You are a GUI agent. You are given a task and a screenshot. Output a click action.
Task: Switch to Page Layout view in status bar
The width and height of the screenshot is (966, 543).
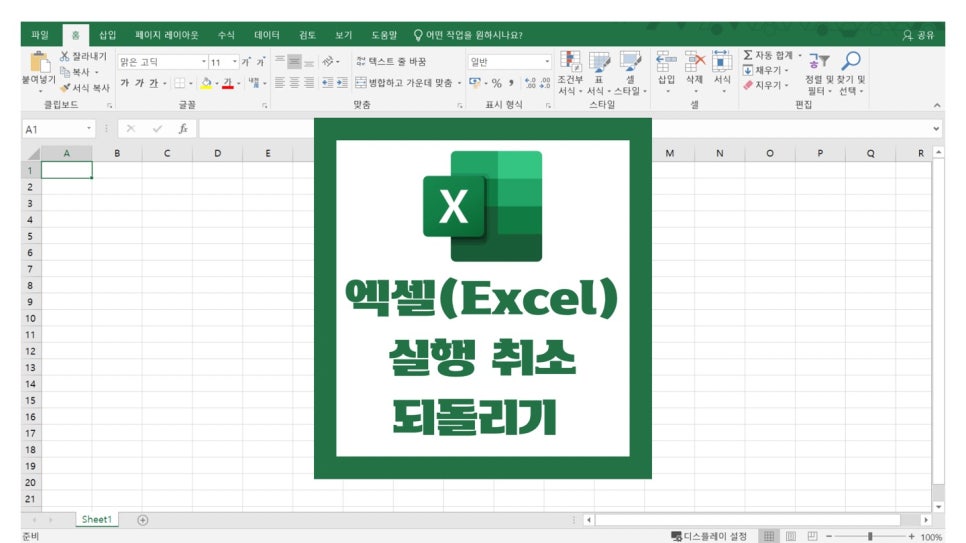tap(790, 536)
